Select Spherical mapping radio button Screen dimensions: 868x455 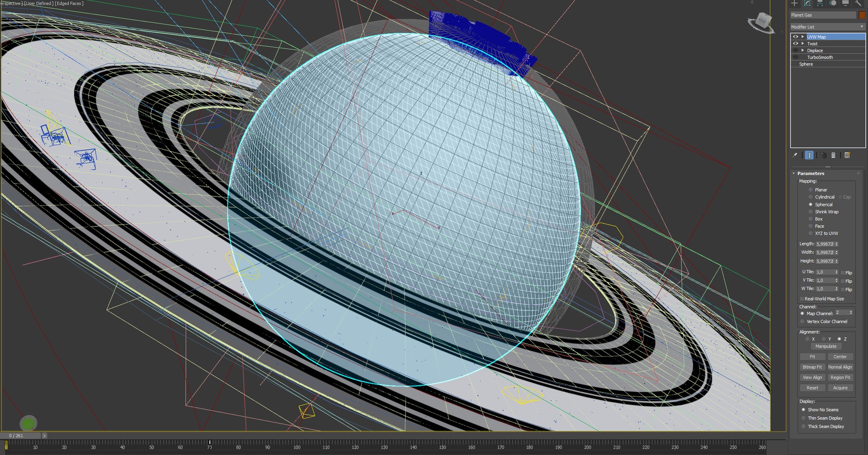click(x=811, y=204)
